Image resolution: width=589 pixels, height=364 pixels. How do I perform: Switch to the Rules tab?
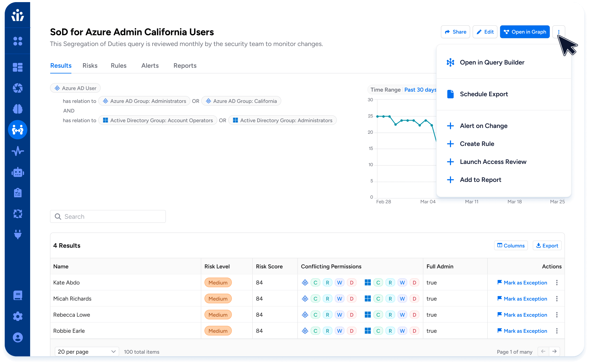pyautogui.click(x=118, y=66)
